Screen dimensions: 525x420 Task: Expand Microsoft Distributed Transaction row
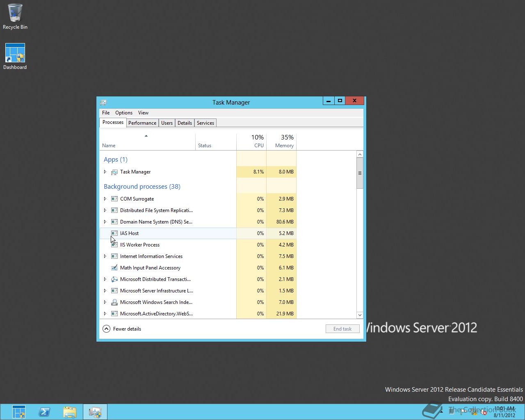pyautogui.click(x=105, y=279)
